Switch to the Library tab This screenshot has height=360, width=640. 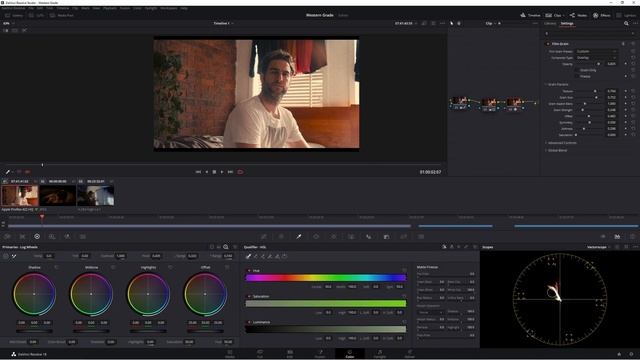[x=550, y=23]
